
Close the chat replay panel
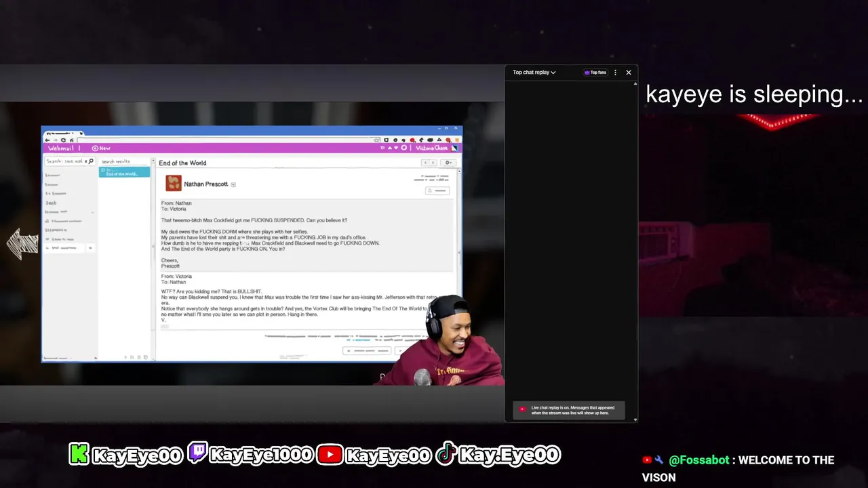click(x=629, y=73)
